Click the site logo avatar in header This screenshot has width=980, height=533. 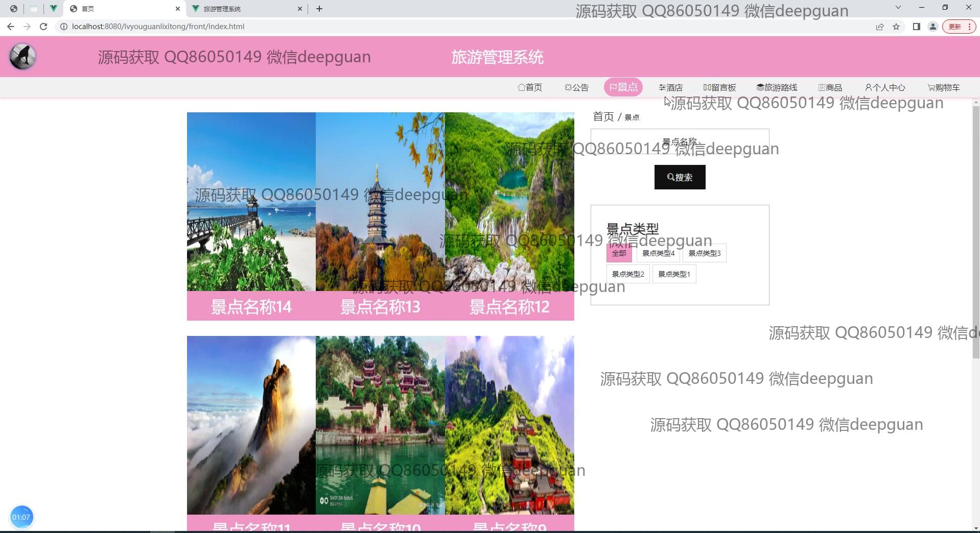tap(22, 57)
